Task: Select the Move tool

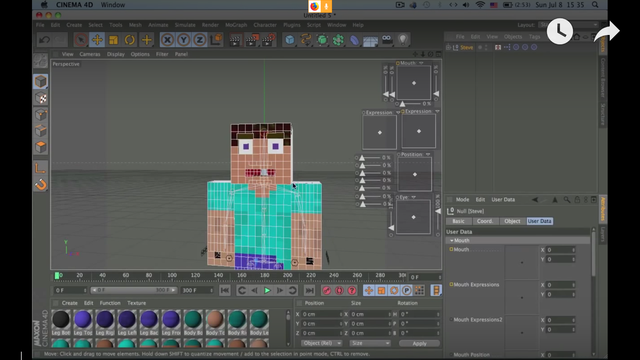Action: pyautogui.click(x=97, y=40)
